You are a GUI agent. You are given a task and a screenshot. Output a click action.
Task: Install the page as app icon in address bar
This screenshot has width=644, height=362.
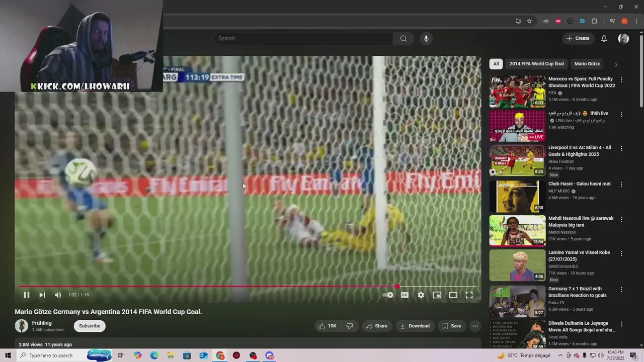coord(518,21)
